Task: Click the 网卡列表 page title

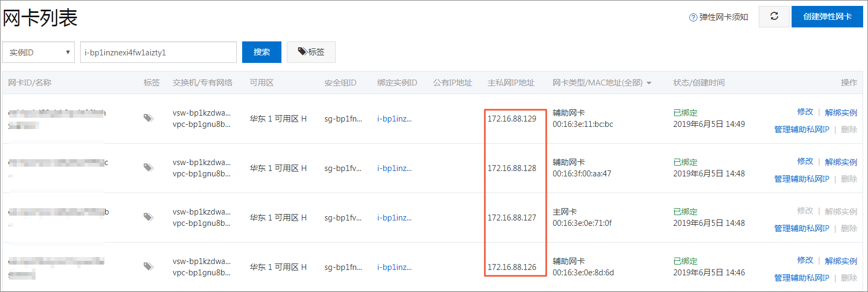Action: pos(40,18)
